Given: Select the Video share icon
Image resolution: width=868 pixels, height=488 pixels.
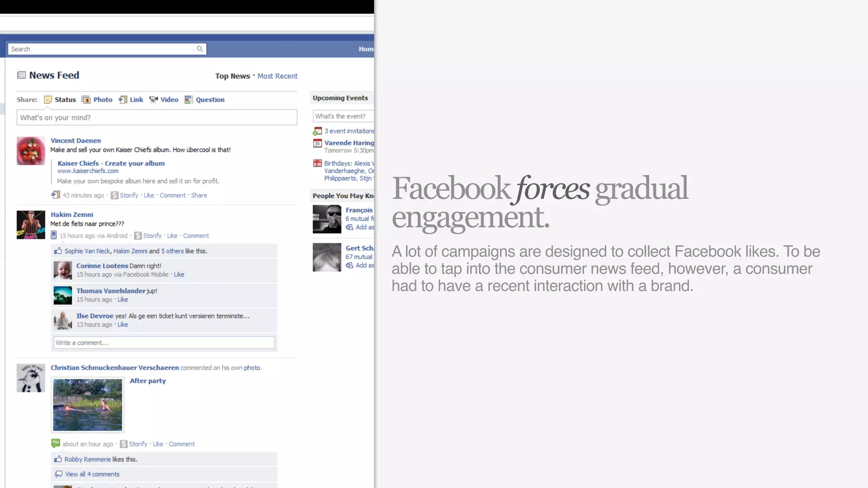Looking at the screenshot, I should 153,100.
